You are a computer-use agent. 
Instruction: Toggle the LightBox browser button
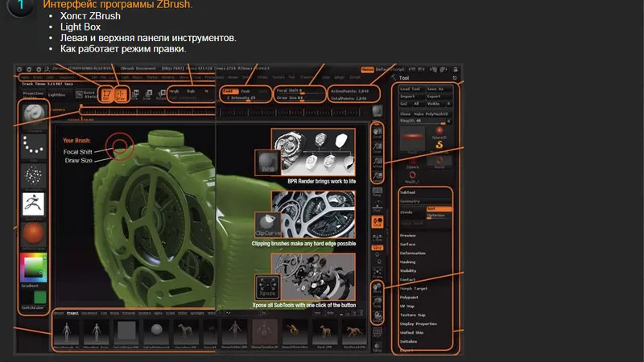tap(56, 95)
